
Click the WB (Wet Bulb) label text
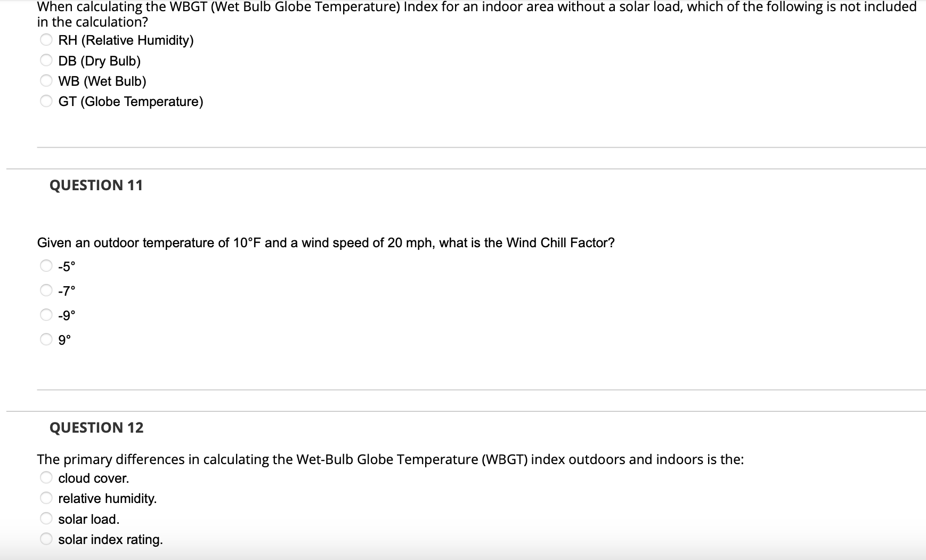(x=102, y=81)
